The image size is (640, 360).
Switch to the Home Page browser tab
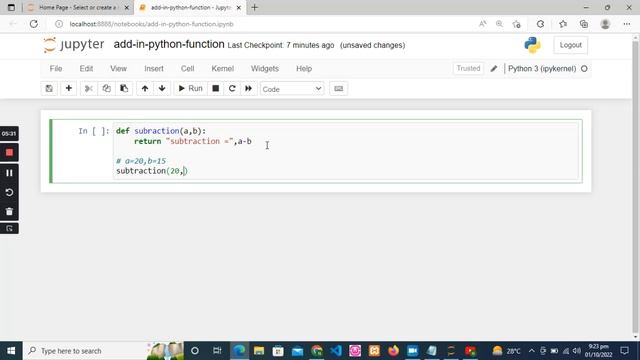(x=78, y=7)
